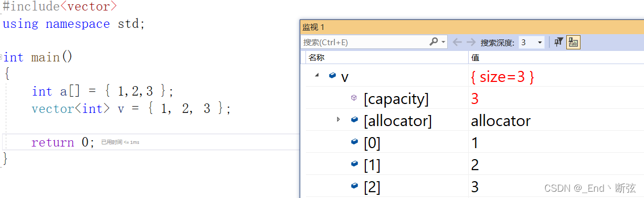Screen dimensions: 644x198
Task: Click the using namespace std; line
Action: [x=73, y=24]
